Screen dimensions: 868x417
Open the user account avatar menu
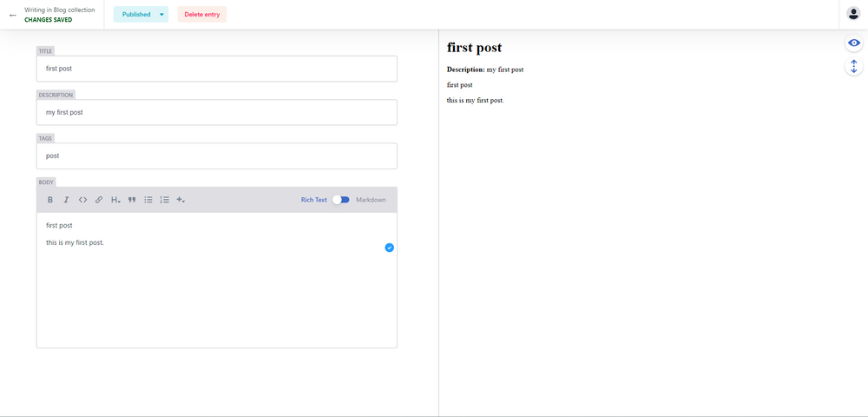(x=853, y=15)
